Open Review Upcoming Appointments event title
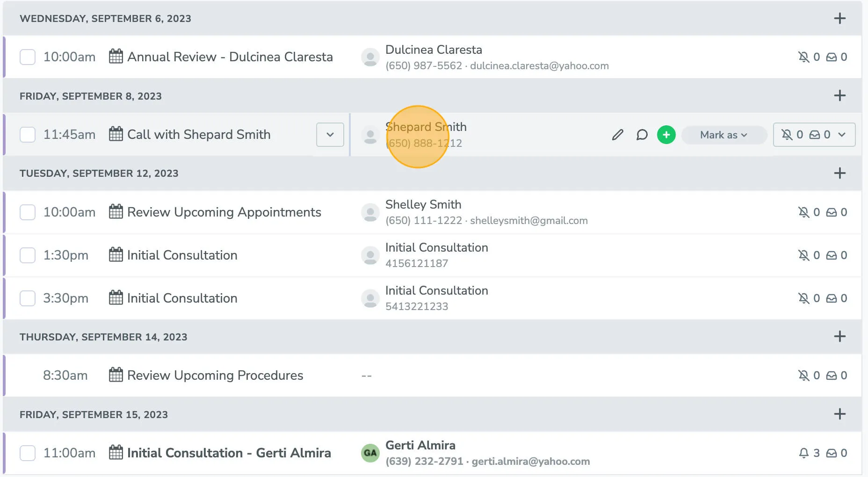Viewport: 868px width, 477px height. click(224, 212)
